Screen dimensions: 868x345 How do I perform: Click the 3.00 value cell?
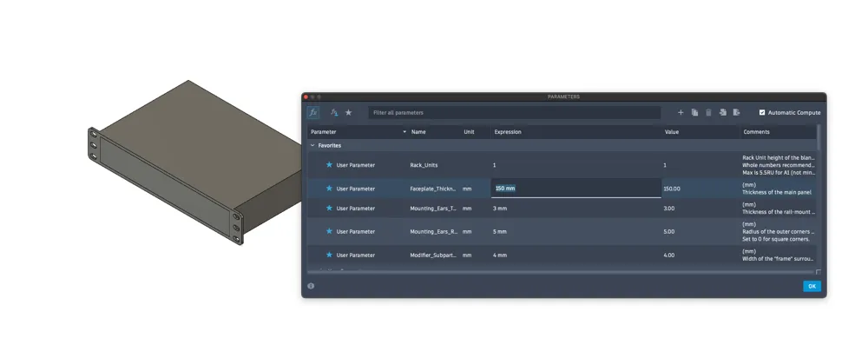(x=668, y=209)
